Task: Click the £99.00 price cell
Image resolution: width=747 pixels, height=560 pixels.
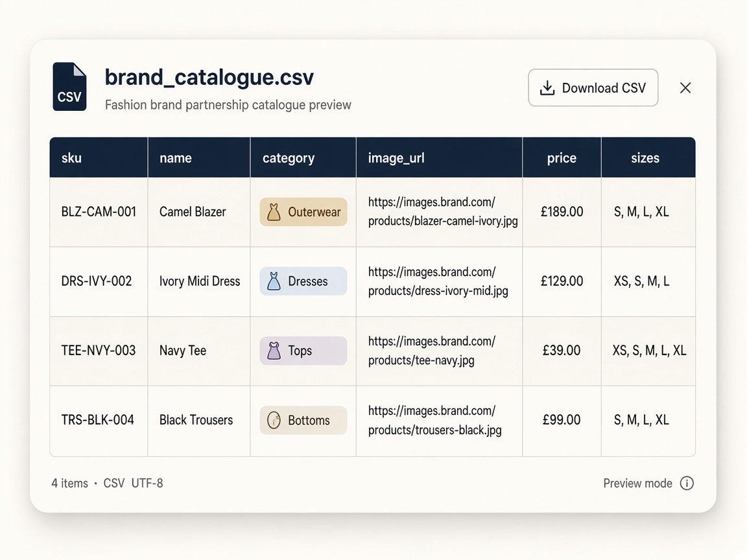Action: [x=562, y=420]
